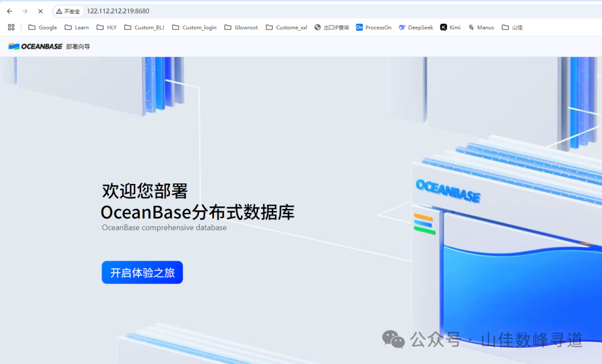
Task: Open the DeepSeek bookmark
Action: pyautogui.click(x=416, y=27)
